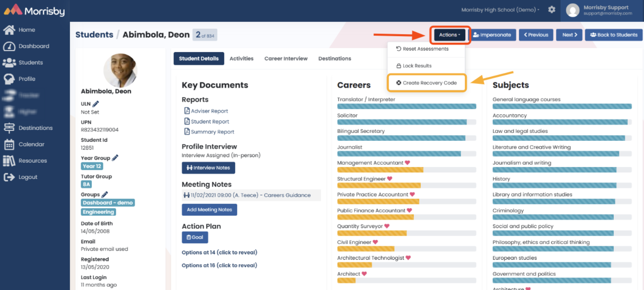This screenshot has height=290, width=644.
Task: Click the Law and legal studies label
Action: (x=520, y=131)
